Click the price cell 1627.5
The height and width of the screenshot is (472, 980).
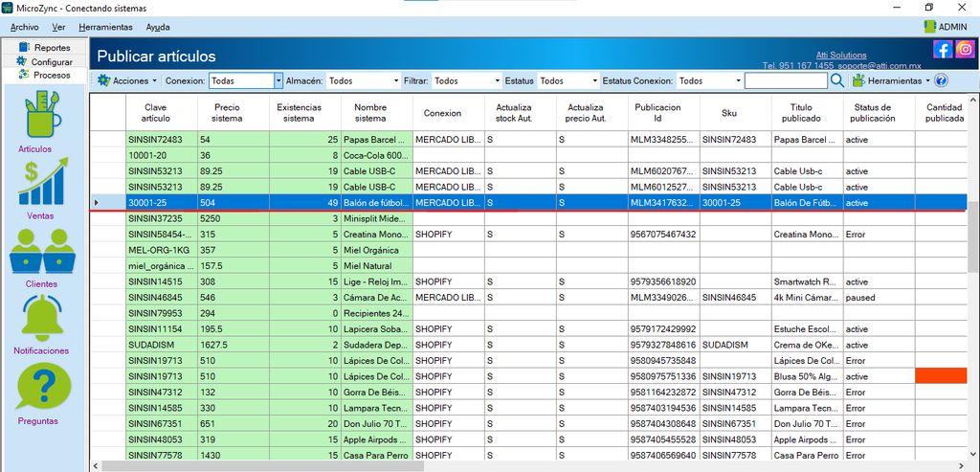[234, 345]
